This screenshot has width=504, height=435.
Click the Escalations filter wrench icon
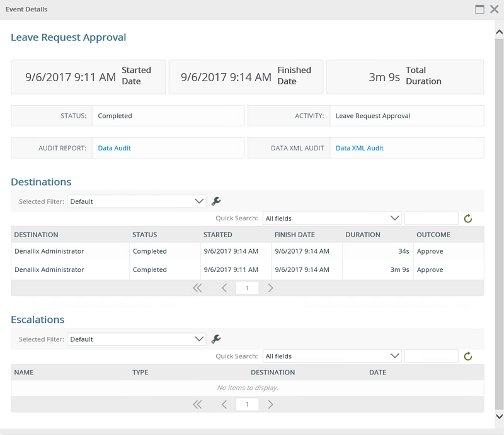coord(216,339)
